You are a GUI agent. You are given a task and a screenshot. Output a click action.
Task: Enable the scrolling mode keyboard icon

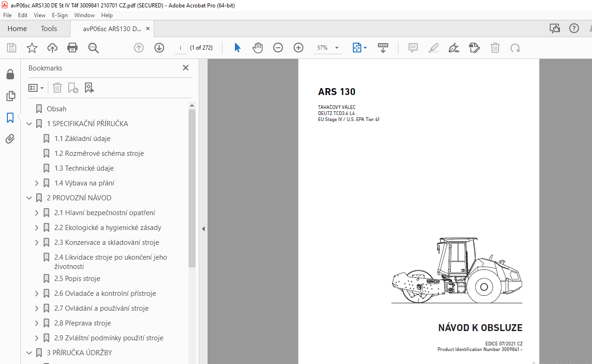383,48
